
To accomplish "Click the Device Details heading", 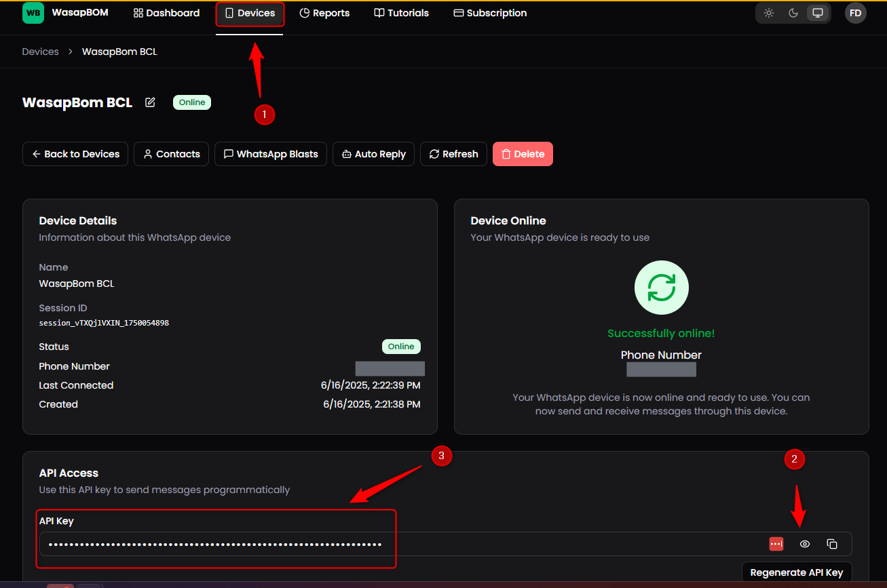I will click(78, 220).
